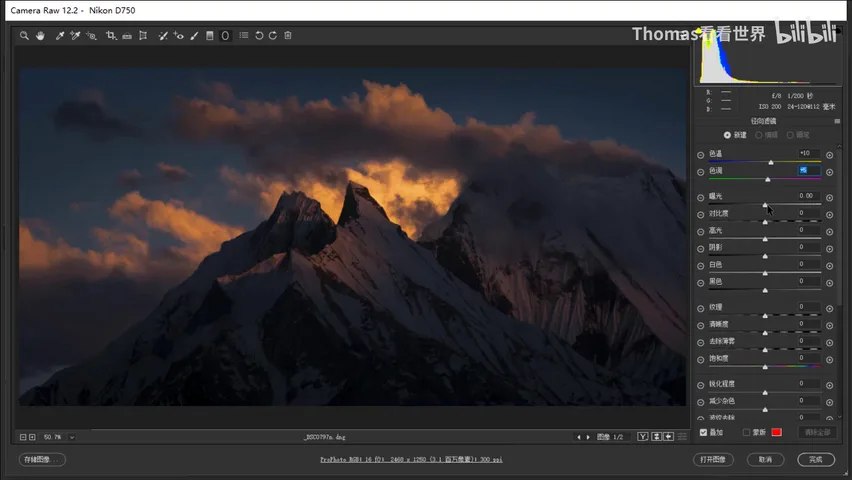Viewport: 852px width, 480px height.
Task: Decrease 色温 with its minus button
Action: tap(700, 155)
